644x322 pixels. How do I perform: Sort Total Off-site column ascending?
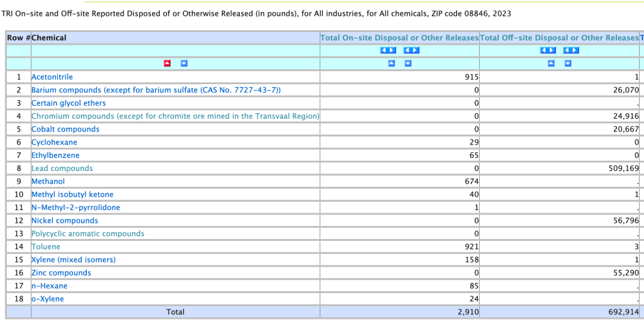551,64
